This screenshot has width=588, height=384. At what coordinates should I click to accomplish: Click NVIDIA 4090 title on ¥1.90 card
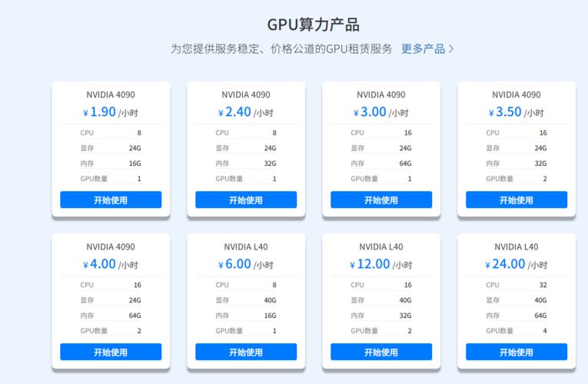(x=111, y=94)
